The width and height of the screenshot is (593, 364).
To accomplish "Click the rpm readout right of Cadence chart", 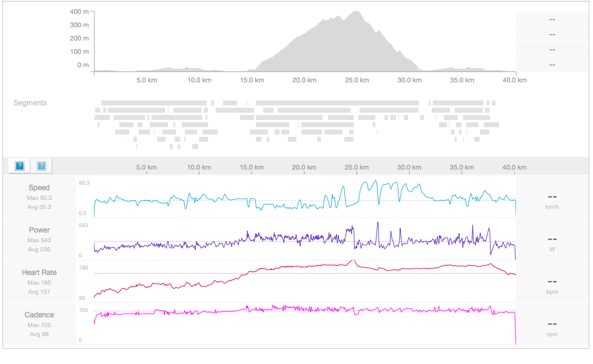I will [x=552, y=328].
